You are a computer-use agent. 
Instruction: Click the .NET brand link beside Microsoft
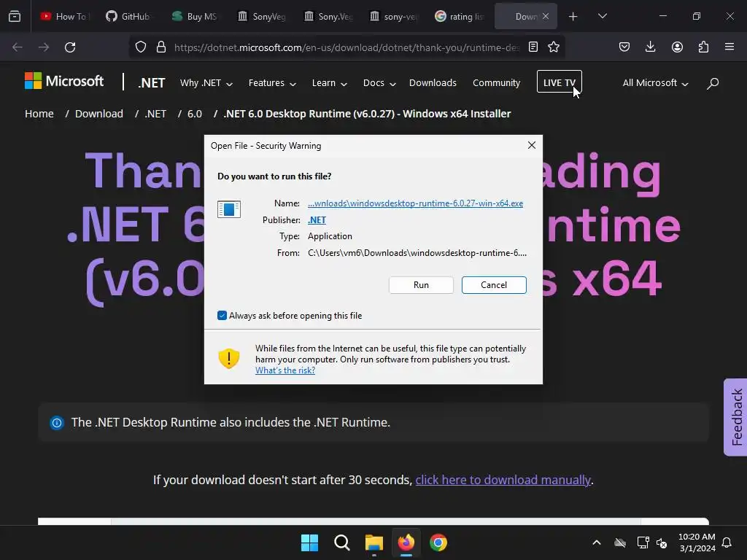152,83
